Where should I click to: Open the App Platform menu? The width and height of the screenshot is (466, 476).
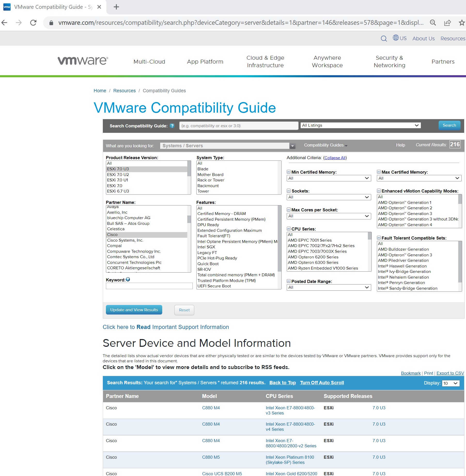205,62
